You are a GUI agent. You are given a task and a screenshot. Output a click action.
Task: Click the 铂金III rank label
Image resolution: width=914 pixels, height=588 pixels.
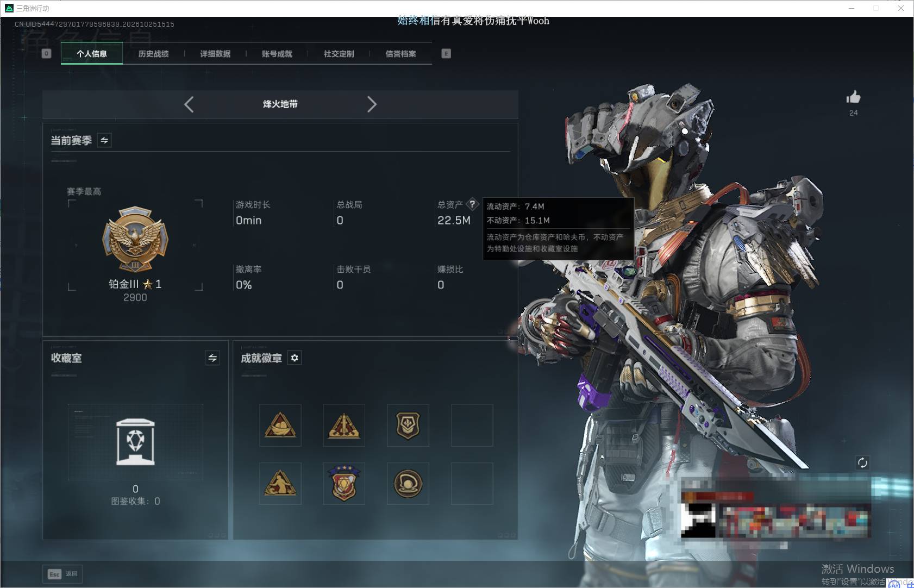click(x=124, y=284)
